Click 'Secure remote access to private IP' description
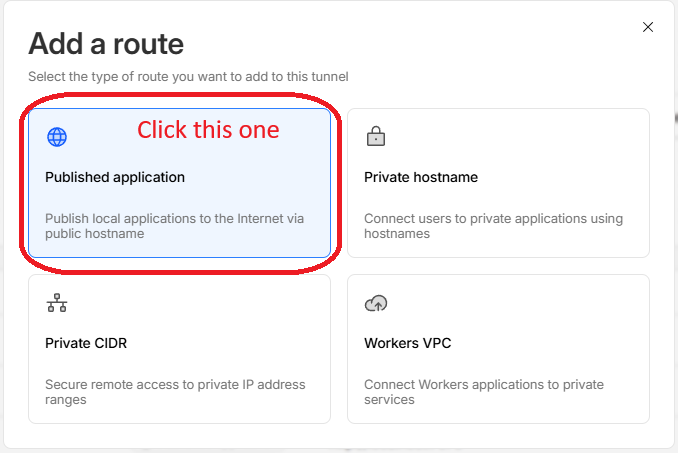Screen dimensions: 678x453 tap(175, 392)
